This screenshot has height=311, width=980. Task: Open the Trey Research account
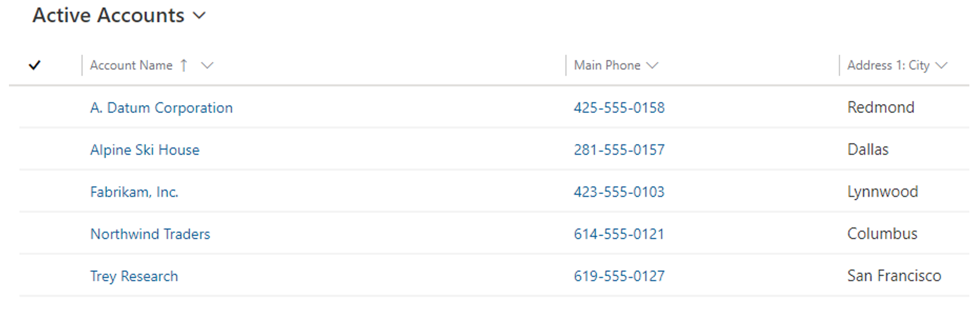[134, 276]
